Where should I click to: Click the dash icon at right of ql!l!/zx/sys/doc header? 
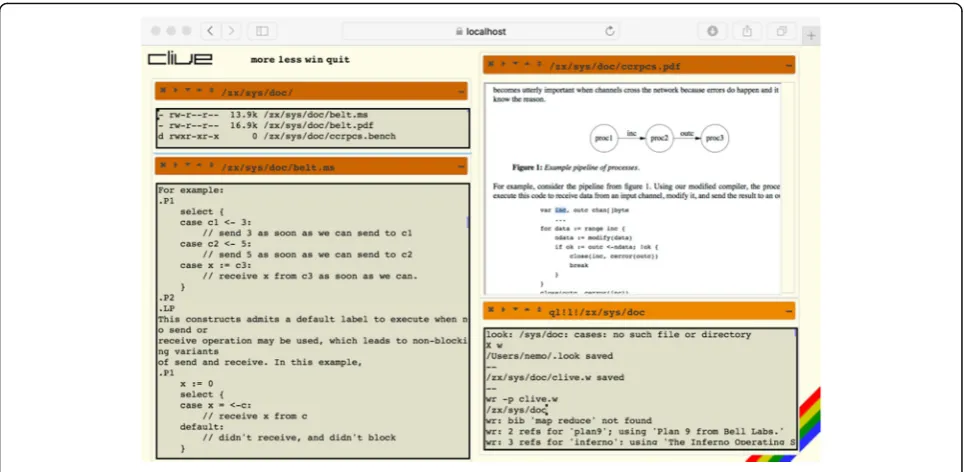pos(789,312)
